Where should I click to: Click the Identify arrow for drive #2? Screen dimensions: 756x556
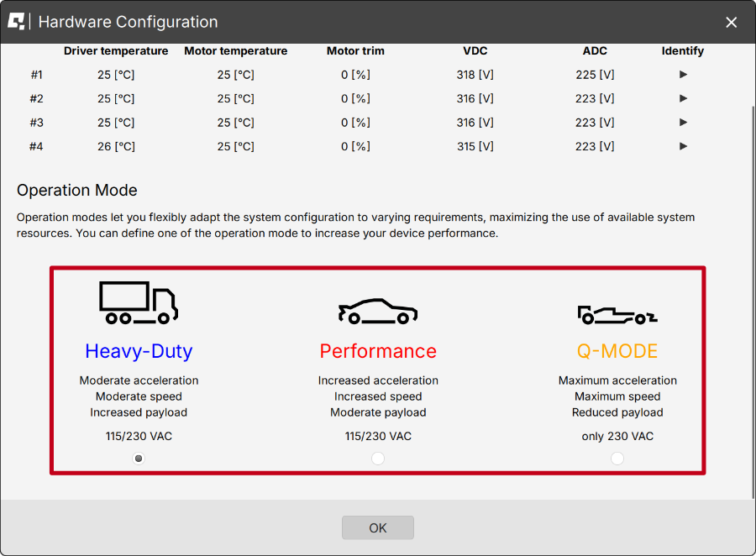tap(683, 98)
